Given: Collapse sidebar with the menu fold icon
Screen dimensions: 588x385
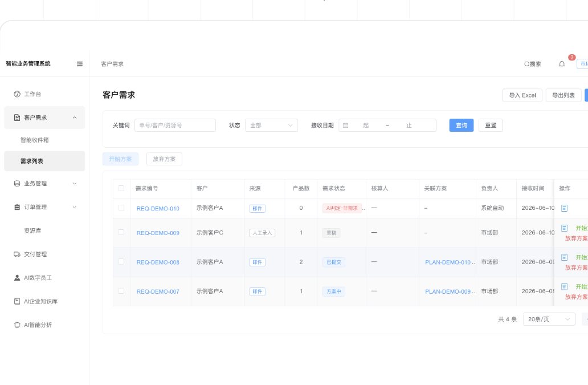Looking at the screenshot, I should (x=80, y=64).
